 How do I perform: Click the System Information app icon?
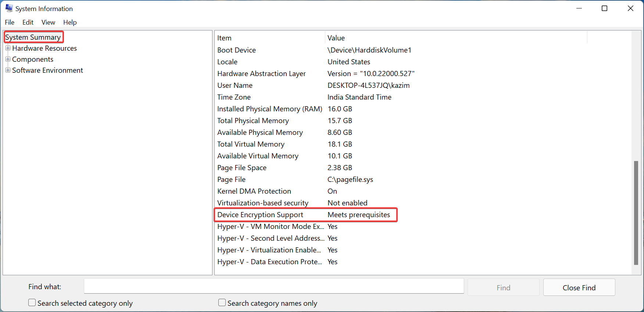[x=9, y=8]
